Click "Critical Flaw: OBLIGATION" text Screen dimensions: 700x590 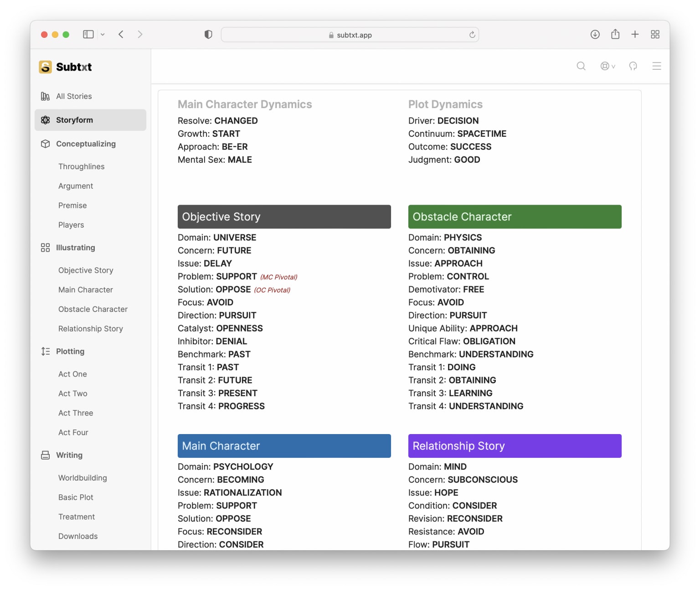pos(462,342)
